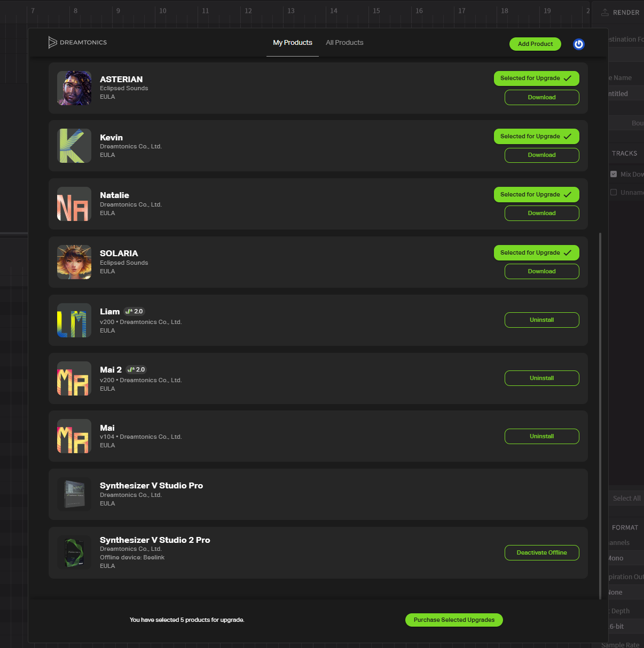This screenshot has height=648, width=644.
Task: Click the 2.0 version badge next to Liam
Action: pos(135,311)
